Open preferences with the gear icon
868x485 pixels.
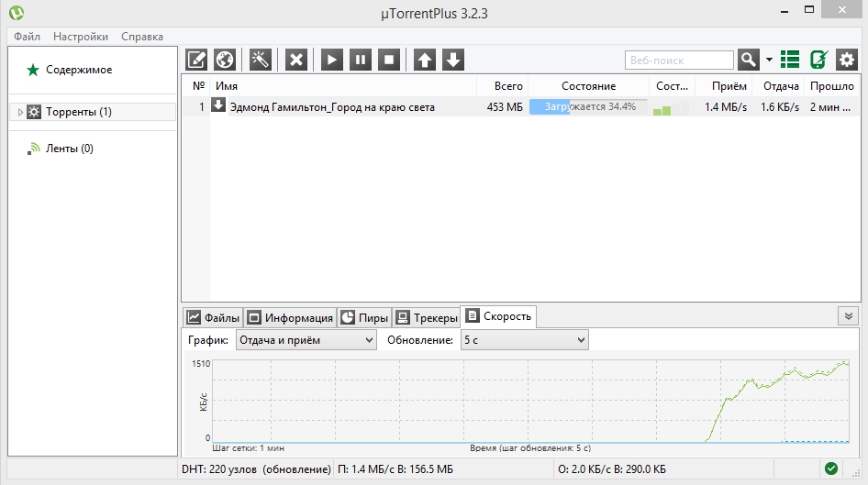pos(847,60)
